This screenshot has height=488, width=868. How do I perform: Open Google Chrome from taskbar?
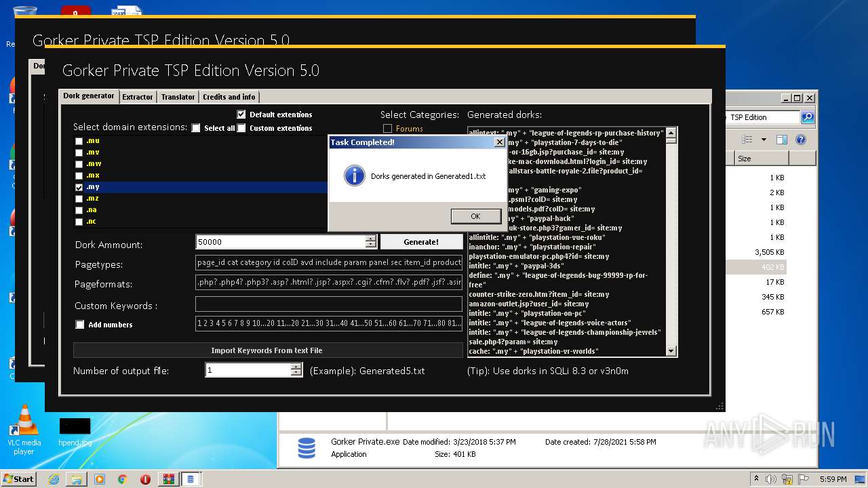122,479
